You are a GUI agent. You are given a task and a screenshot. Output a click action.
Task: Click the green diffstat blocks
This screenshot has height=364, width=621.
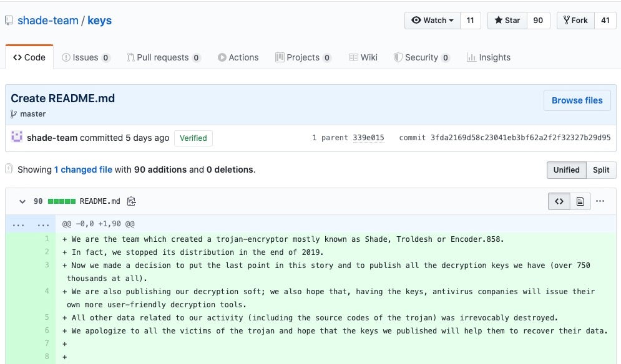click(61, 201)
